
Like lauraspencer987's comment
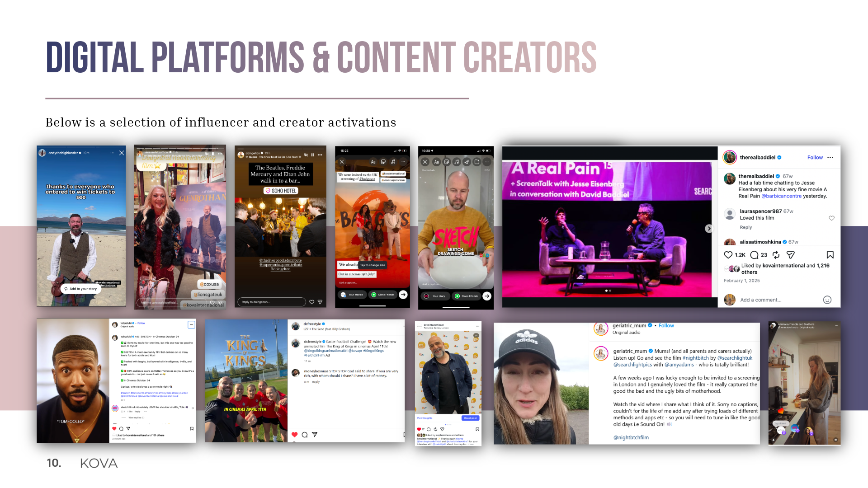coord(831,218)
